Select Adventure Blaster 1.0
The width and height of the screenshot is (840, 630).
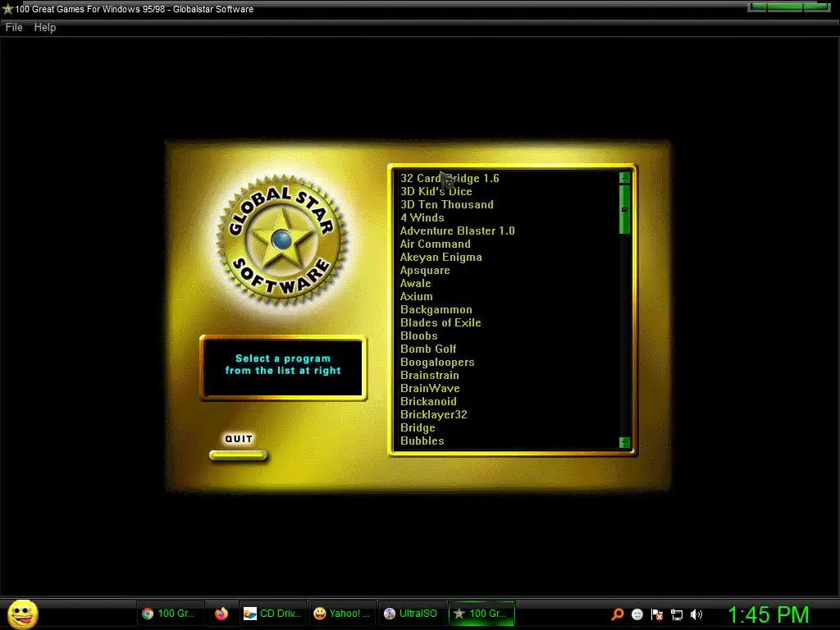(x=458, y=231)
